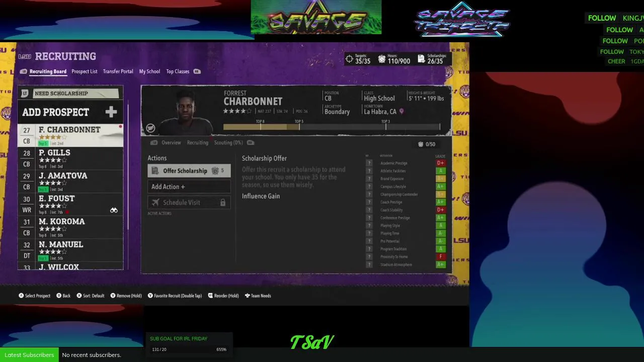Viewport: 644px width, 362px height.
Task: Click the F grade for Proximity To Home
Action: [441, 257]
